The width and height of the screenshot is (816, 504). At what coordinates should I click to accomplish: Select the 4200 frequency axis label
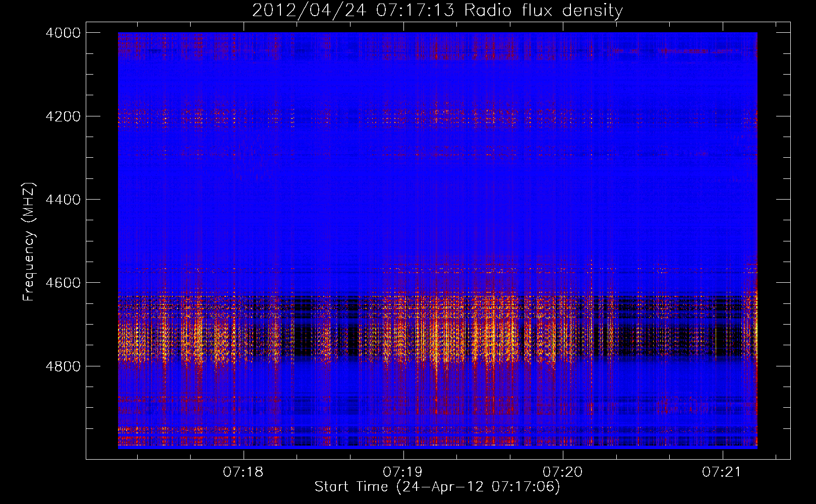(63, 116)
